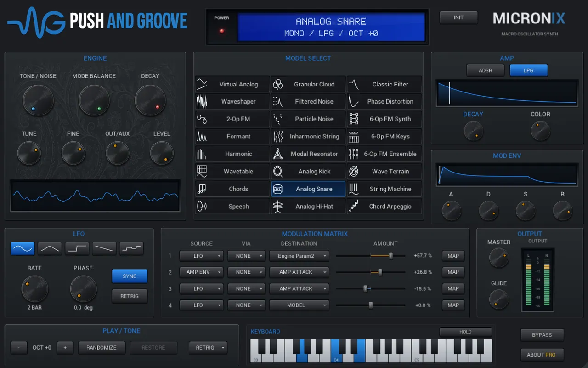Select the Chord Arpeggio staircase icon
This screenshot has height=368, width=588.
tap(353, 207)
